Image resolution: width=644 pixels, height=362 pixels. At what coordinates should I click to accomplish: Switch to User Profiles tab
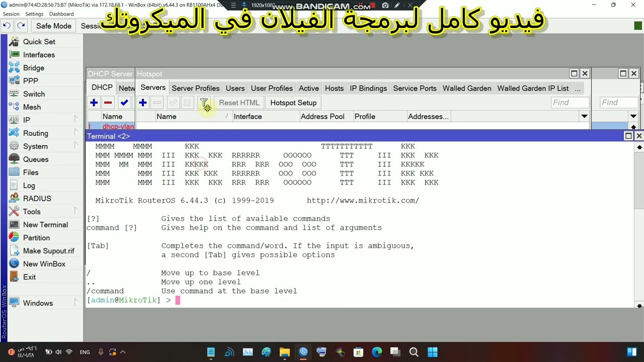[x=272, y=88]
